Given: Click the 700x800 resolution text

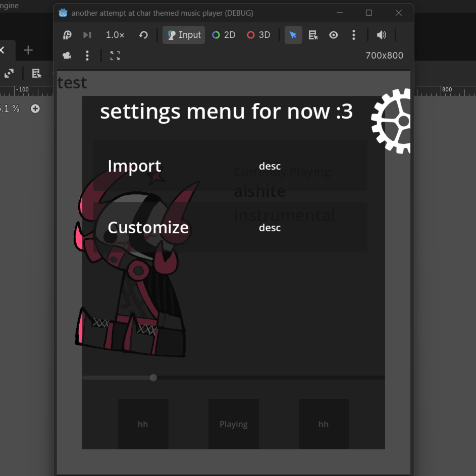Looking at the screenshot, I should click(384, 56).
